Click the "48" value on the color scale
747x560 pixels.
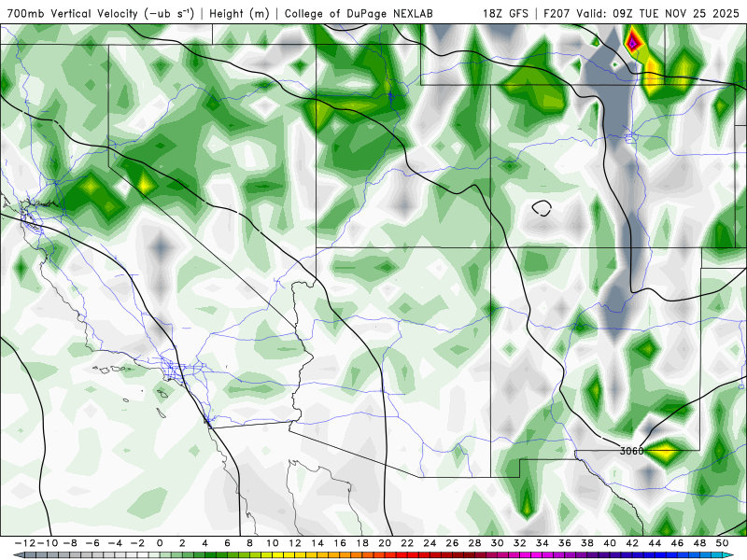click(x=699, y=543)
